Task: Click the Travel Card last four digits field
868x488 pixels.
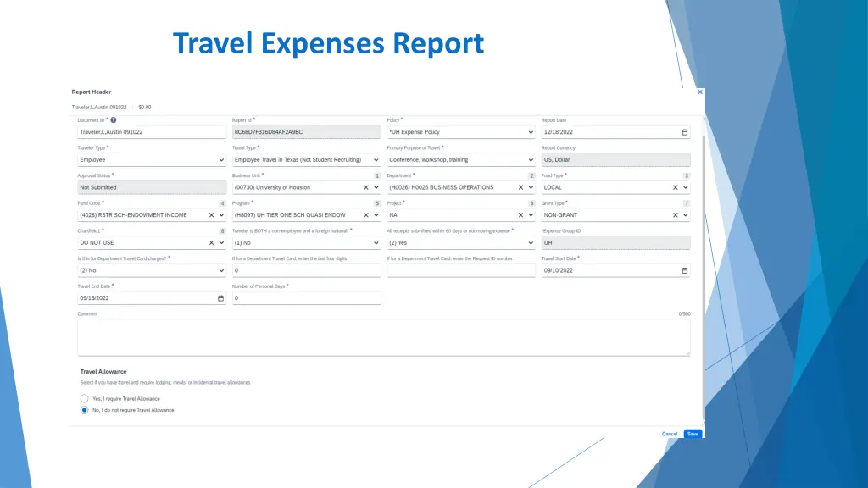Action: [306, 270]
